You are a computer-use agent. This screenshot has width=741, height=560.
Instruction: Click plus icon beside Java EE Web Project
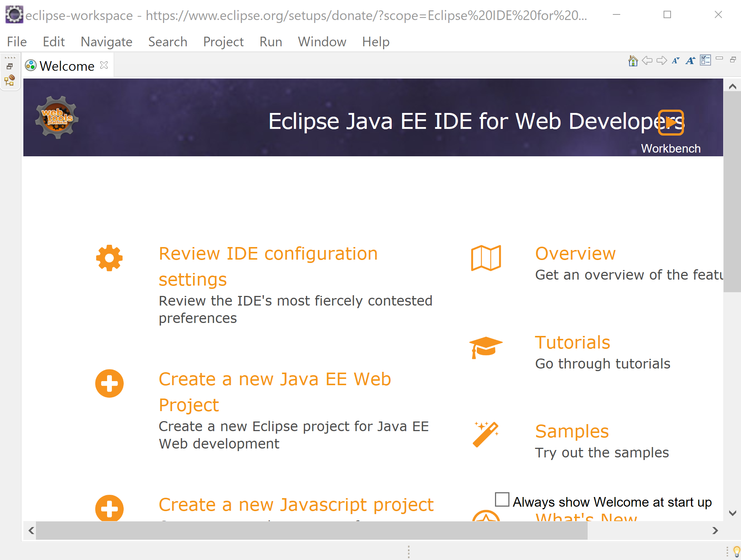(109, 383)
